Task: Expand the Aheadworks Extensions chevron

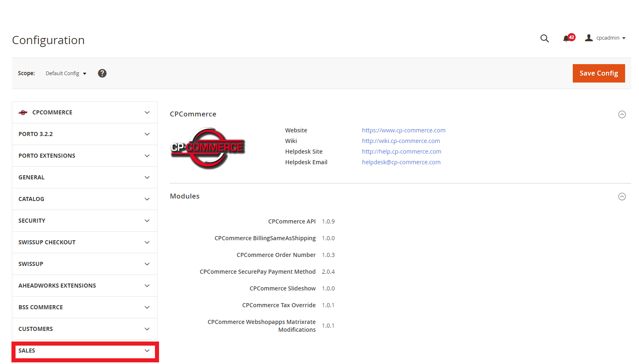Action: (147, 286)
